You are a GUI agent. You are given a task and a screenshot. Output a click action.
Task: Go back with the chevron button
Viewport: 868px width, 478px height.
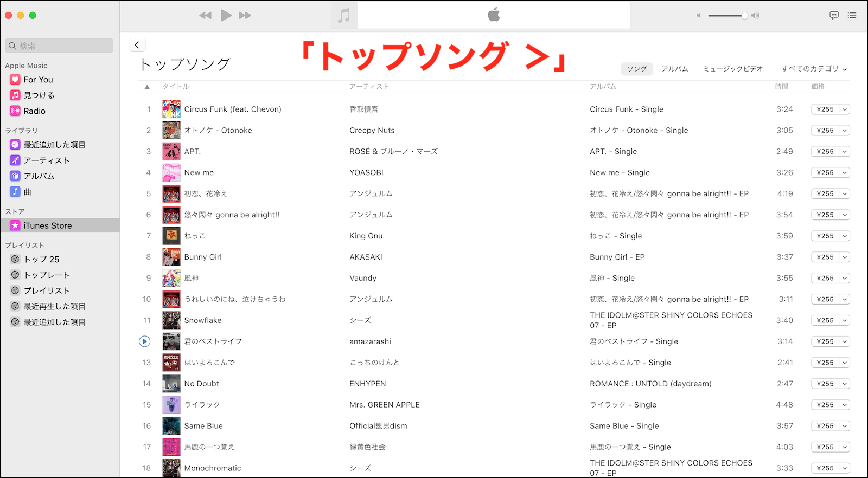click(x=137, y=45)
